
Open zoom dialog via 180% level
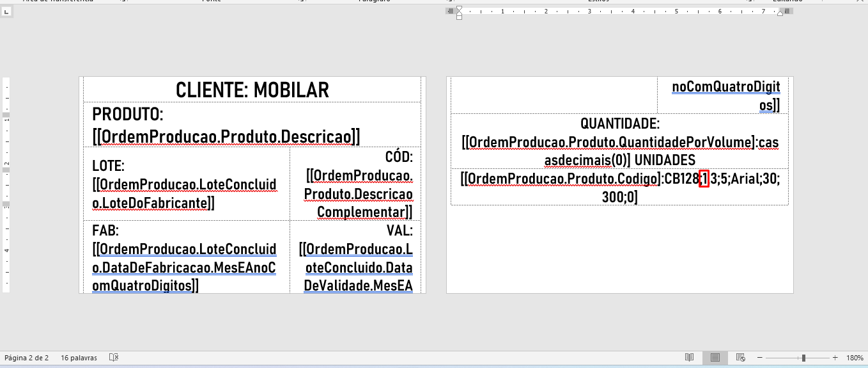pos(855,358)
